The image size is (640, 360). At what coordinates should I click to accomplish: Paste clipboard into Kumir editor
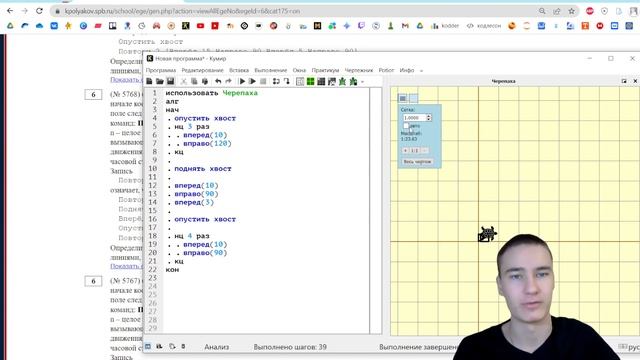pos(205,81)
